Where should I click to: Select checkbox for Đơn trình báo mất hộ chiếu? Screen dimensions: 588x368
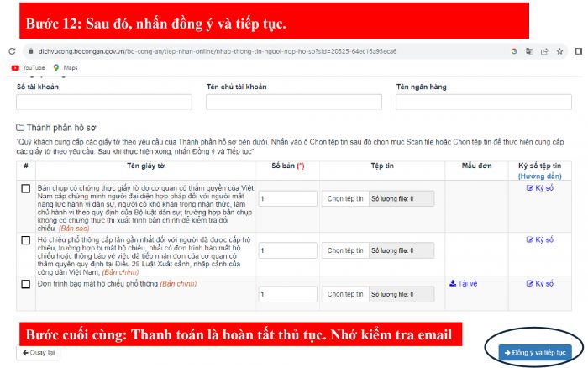click(26, 284)
